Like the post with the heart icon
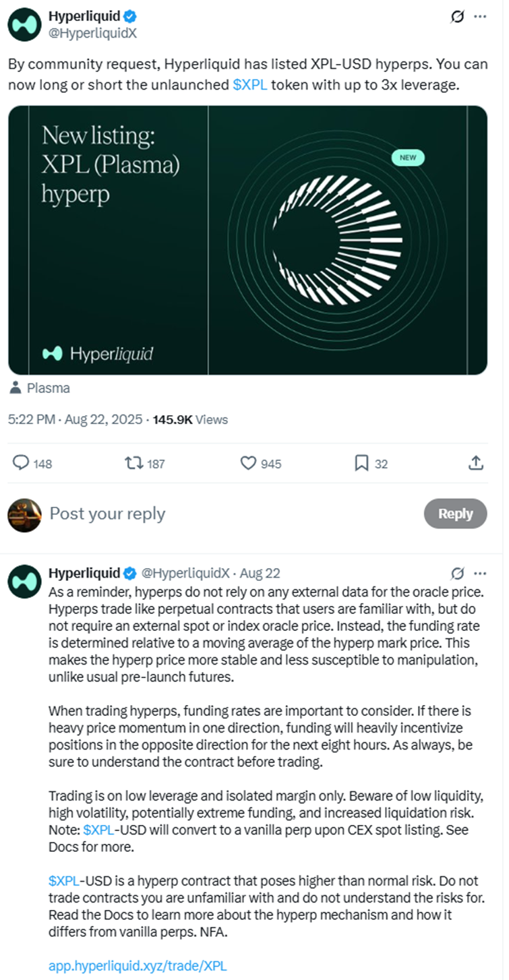Viewport: 509px width, 980px height. [249, 463]
